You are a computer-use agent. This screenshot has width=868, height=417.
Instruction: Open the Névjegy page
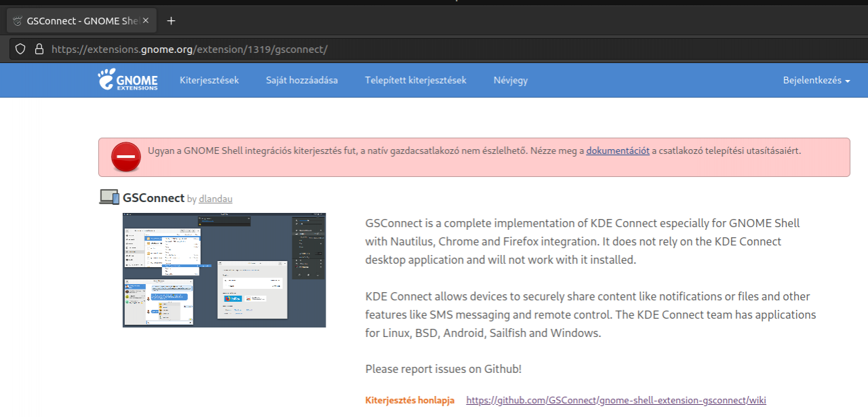511,80
